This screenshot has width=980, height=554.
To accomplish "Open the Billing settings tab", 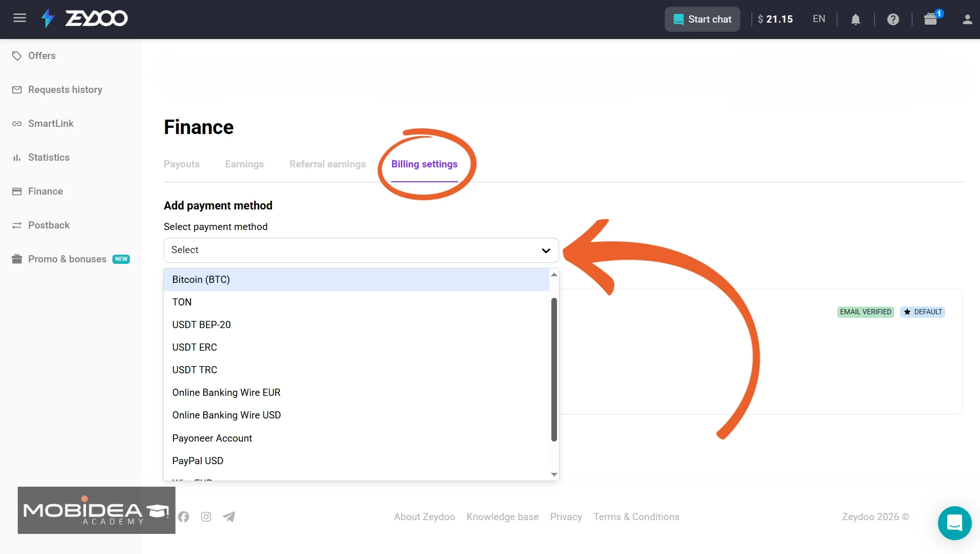I will (425, 164).
